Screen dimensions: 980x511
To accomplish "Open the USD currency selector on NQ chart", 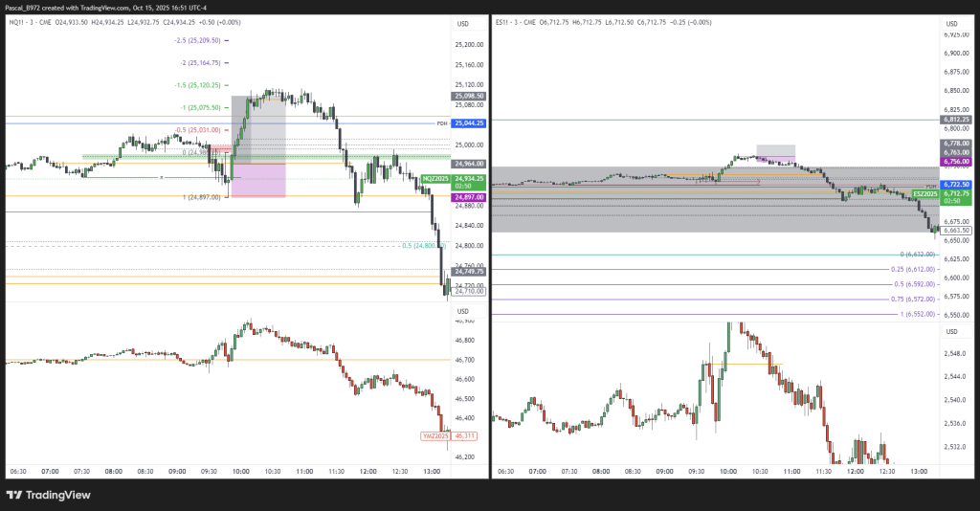I will [462, 23].
